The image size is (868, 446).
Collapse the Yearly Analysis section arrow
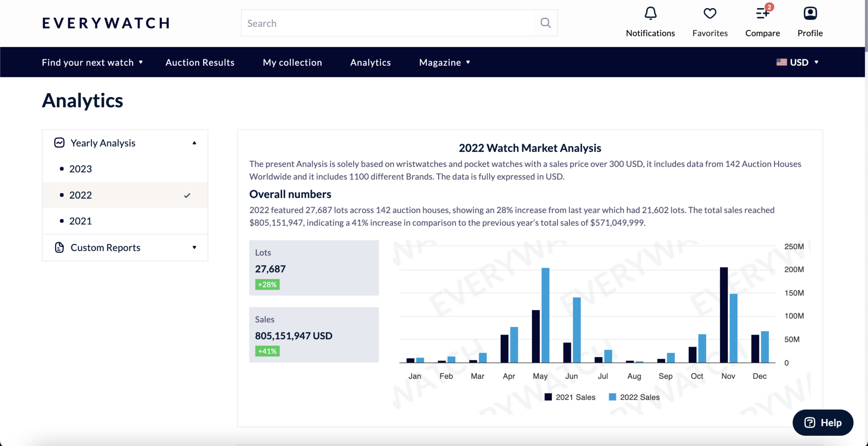[195, 143]
